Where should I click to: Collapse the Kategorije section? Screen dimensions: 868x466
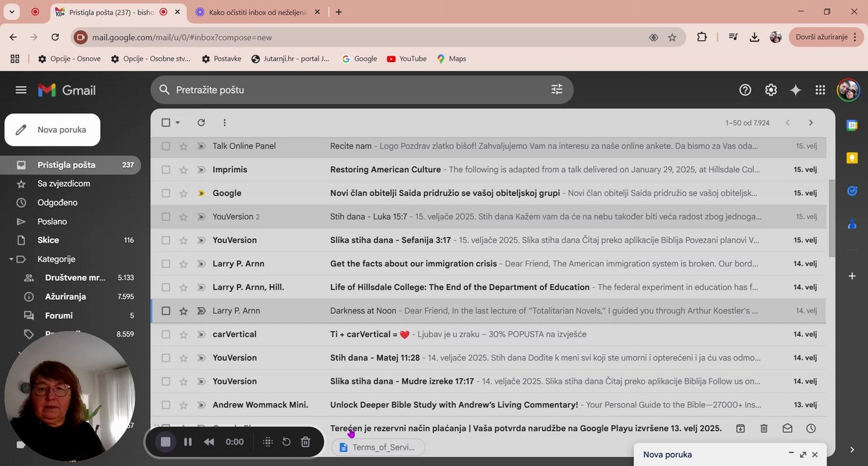coord(11,260)
